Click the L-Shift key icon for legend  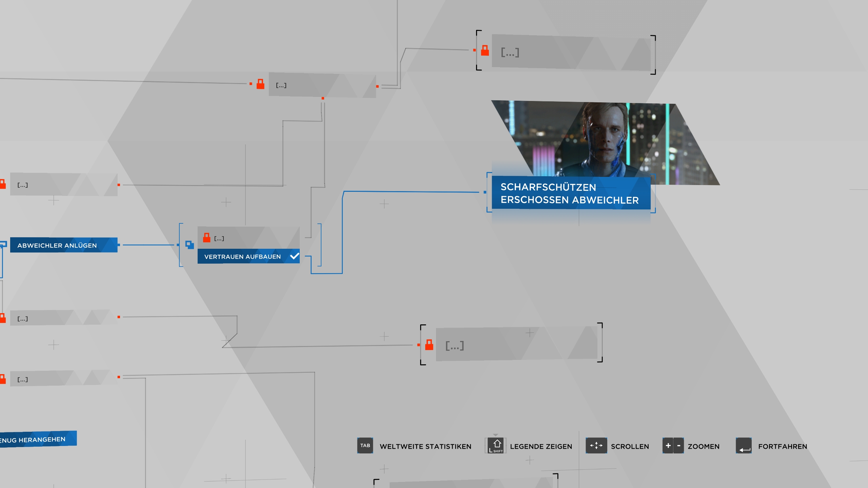pos(495,445)
